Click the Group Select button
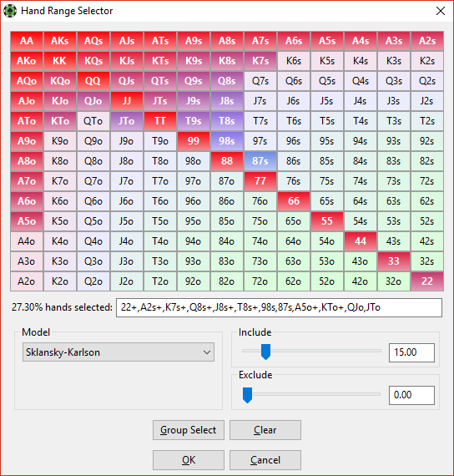Screen dimensions: 454x476 point(189,430)
